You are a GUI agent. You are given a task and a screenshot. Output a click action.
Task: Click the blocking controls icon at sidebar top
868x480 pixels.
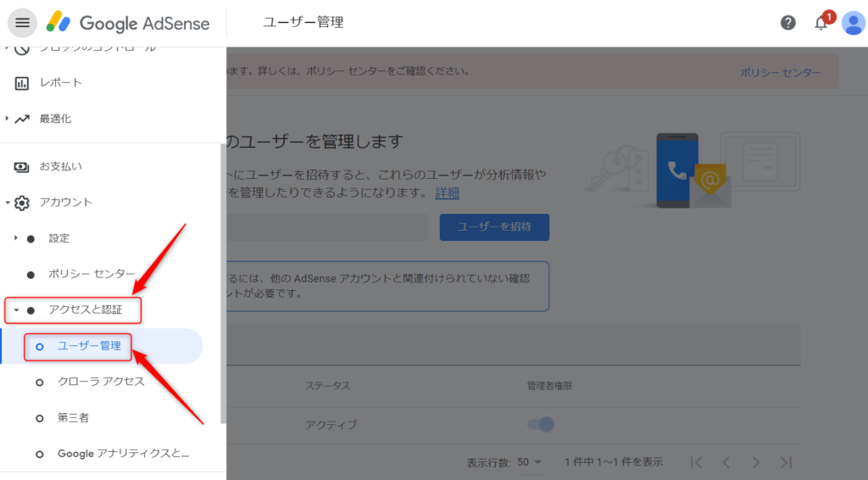pyautogui.click(x=21, y=50)
